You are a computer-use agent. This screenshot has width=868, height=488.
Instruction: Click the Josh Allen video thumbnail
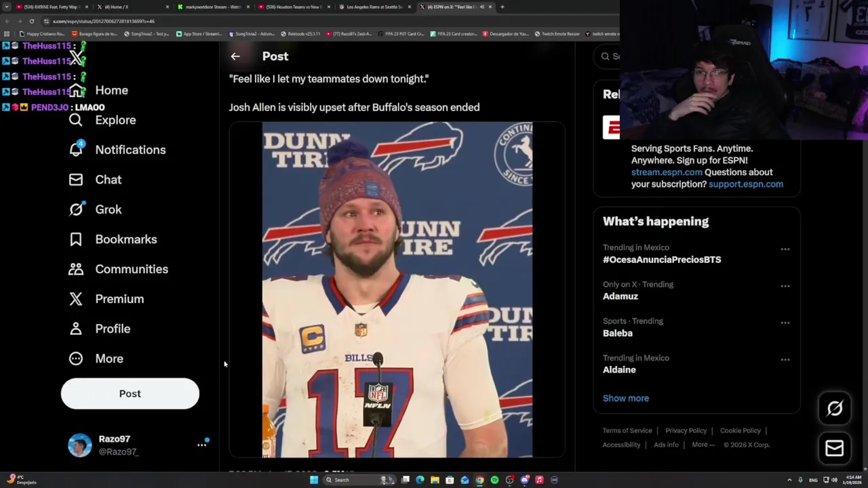point(397,289)
